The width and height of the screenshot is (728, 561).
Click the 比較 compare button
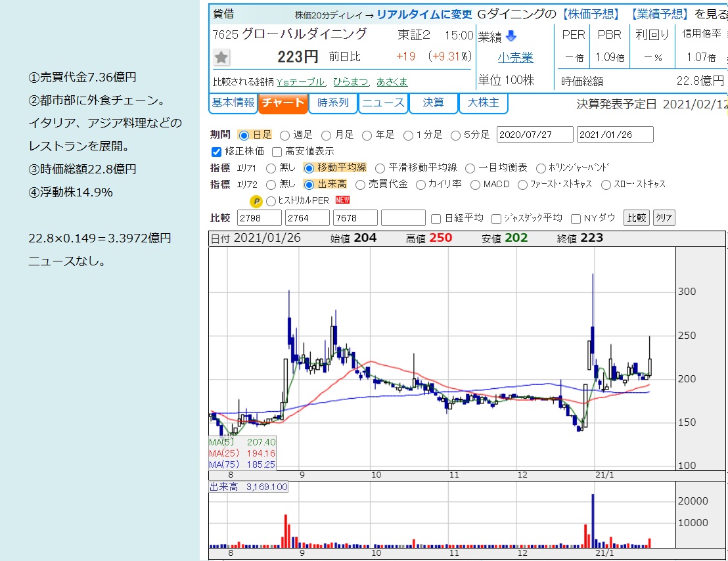click(637, 217)
